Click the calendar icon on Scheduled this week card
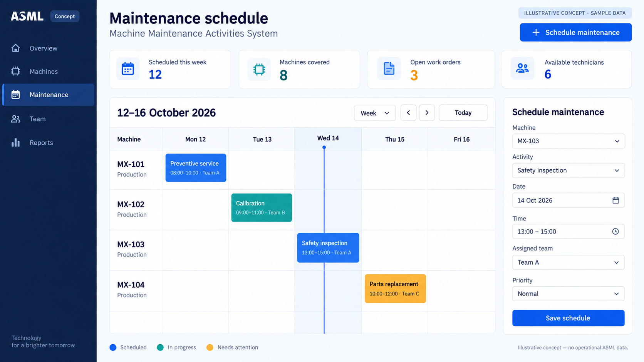Viewport: 644px width, 362px height. pyautogui.click(x=128, y=69)
